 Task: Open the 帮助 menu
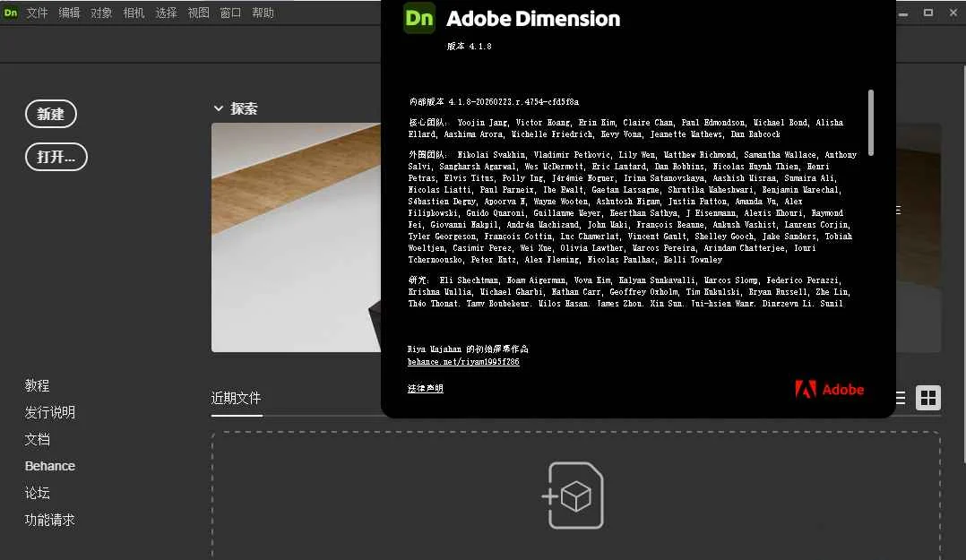click(x=263, y=13)
